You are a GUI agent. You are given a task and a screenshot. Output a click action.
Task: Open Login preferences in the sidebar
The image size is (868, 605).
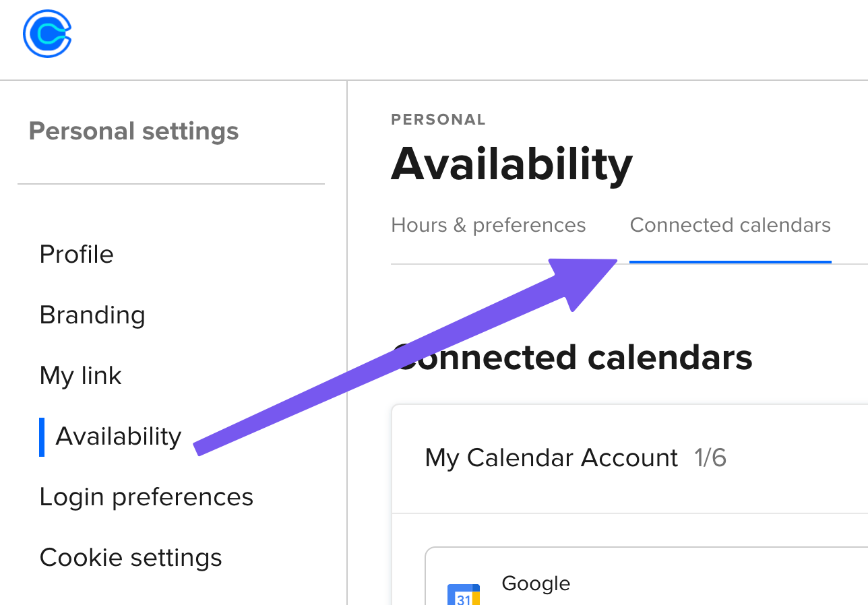[x=146, y=497]
